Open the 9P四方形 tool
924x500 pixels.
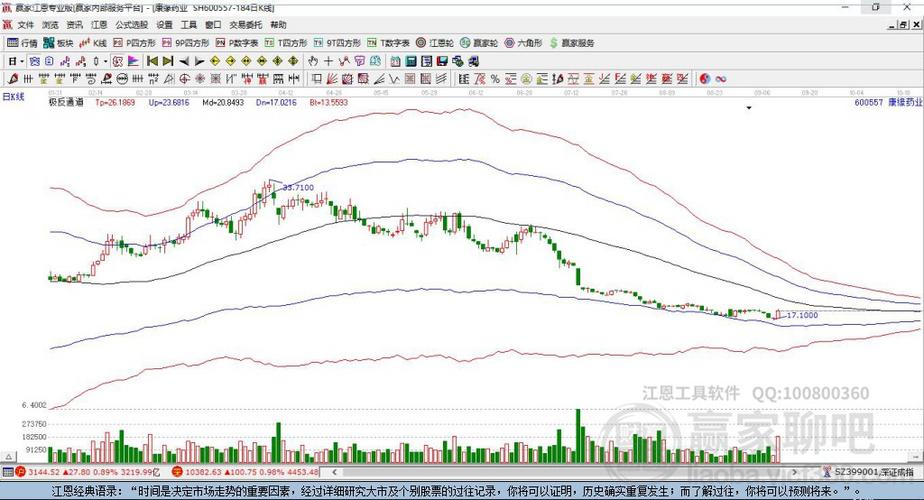[186, 43]
